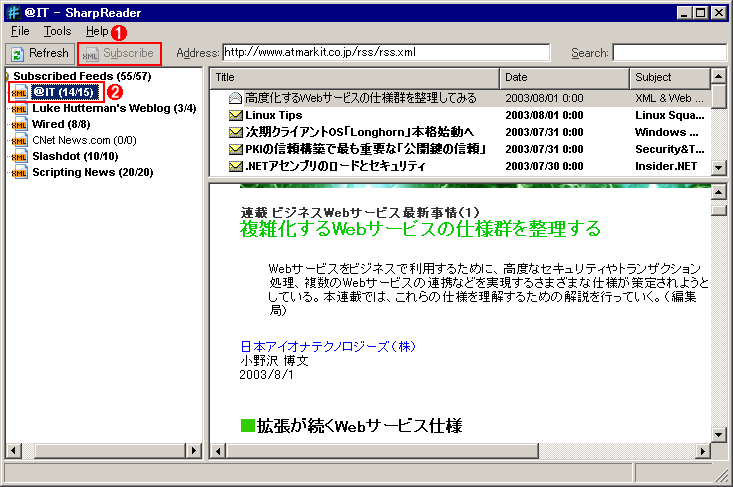
Task: Select the Subscribed Feeds (55/57) root node
Action: tap(82, 76)
